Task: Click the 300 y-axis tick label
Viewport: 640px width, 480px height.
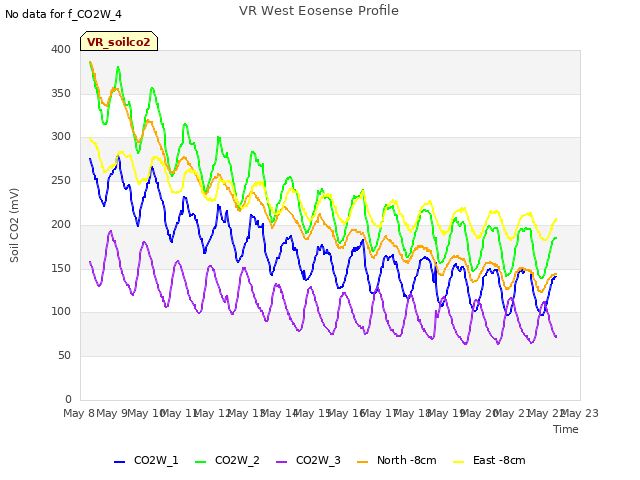Action: [x=61, y=137]
